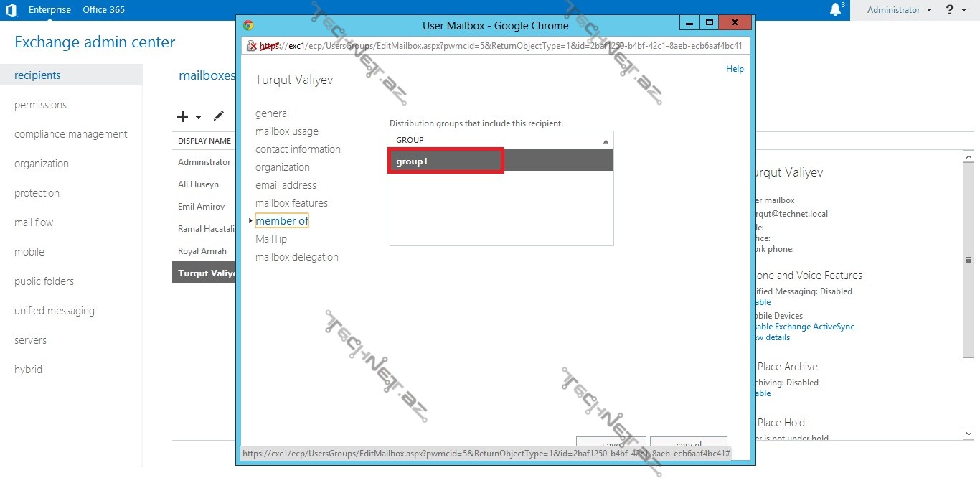Open the mail flow section
Screen dimensions: 980x478
tap(34, 222)
